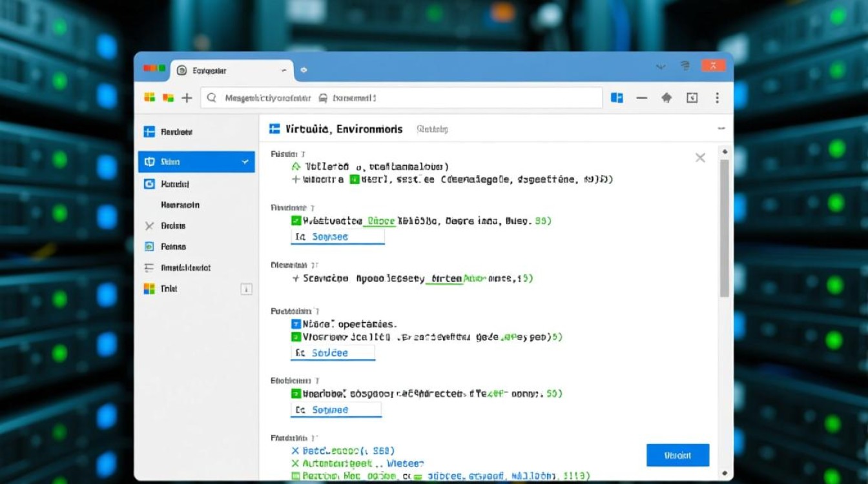
Task: Click the home icon in the top toolbar
Action: tap(666, 98)
